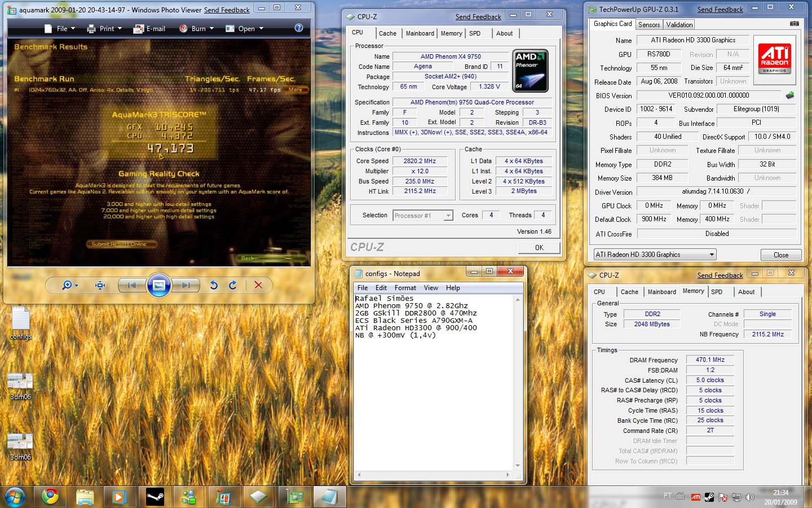Viewport: 812px width, 508px height.
Task: Click the screenshot camera icon in GPU-Z
Action: 794,24
